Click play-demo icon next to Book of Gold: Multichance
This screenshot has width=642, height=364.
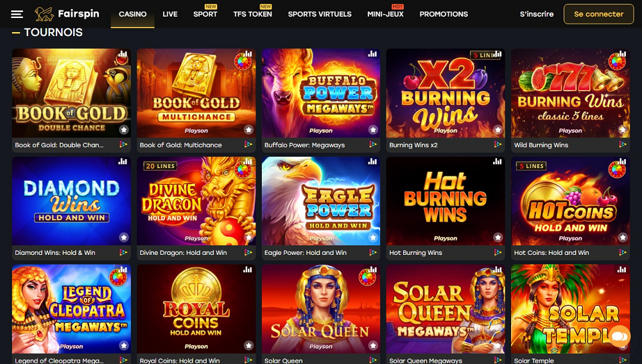coord(248,144)
